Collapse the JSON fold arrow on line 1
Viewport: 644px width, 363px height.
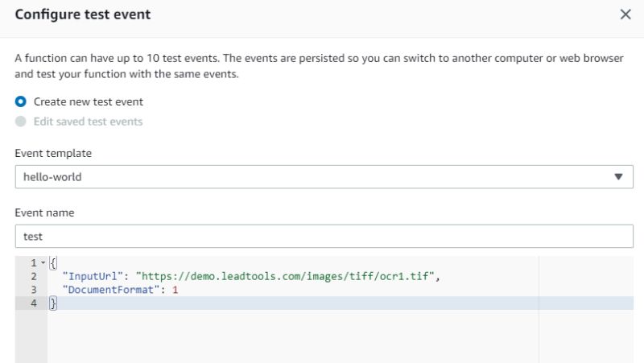point(43,263)
